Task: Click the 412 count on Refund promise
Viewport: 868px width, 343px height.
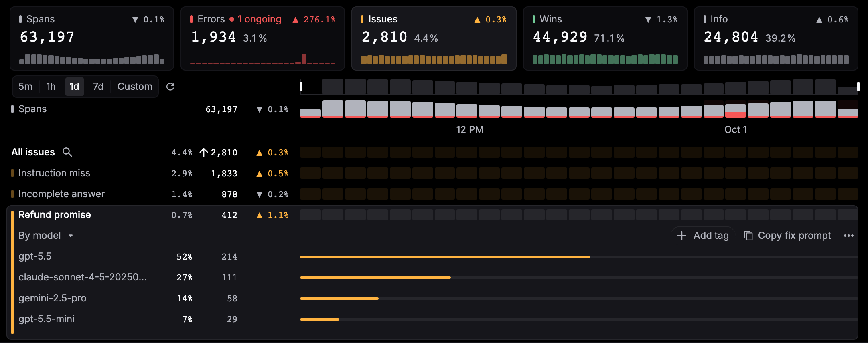Action: (229, 215)
